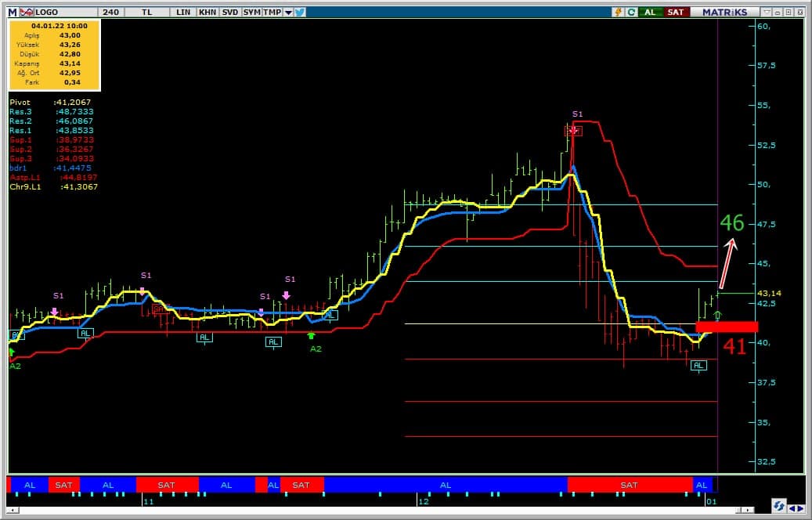
Task: Toggle the TL currency setting
Action: point(148,12)
